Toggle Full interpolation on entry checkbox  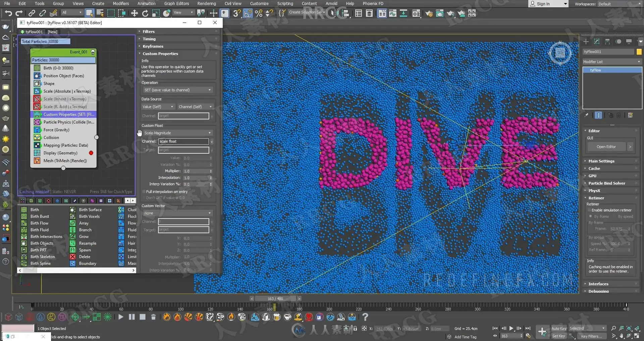[x=144, y=192]
